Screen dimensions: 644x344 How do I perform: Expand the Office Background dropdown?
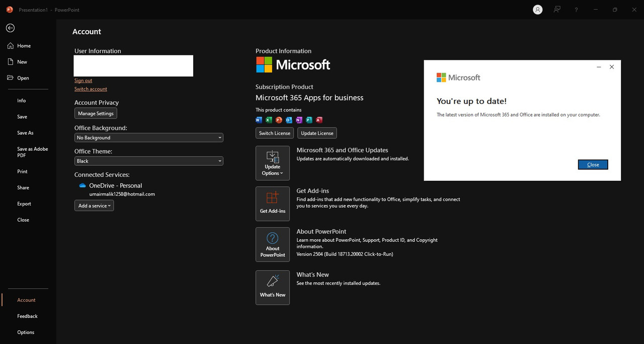click(149, 137)
